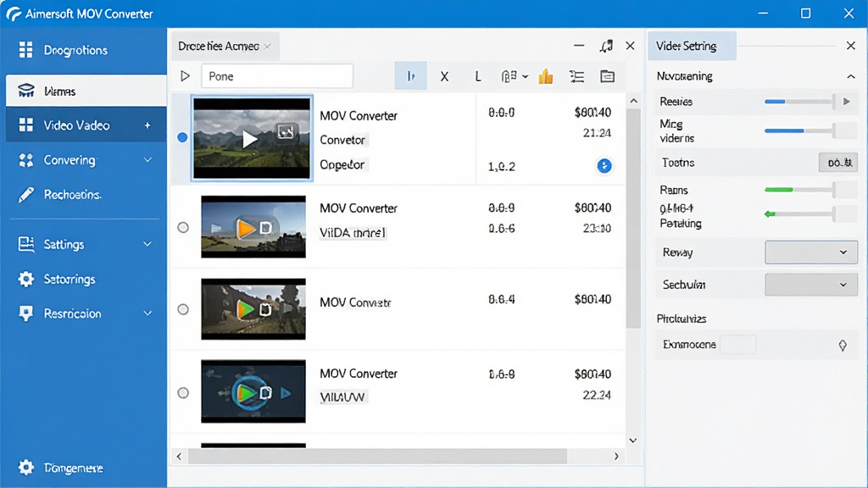The width and height of the screenshot is (868, 488).
Task: Collapse the Nevoeening section
Action: (x=851, y=76)
